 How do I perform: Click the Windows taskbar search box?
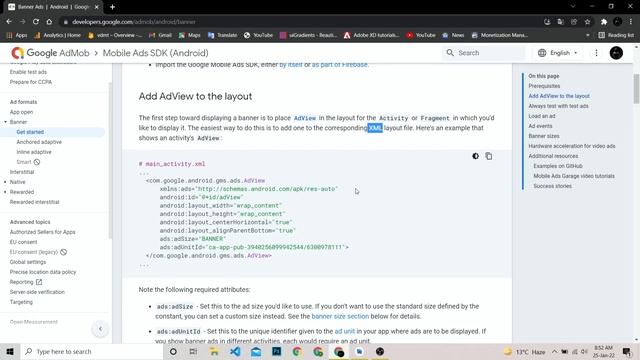pyautogui.click(x=91, y=351)
